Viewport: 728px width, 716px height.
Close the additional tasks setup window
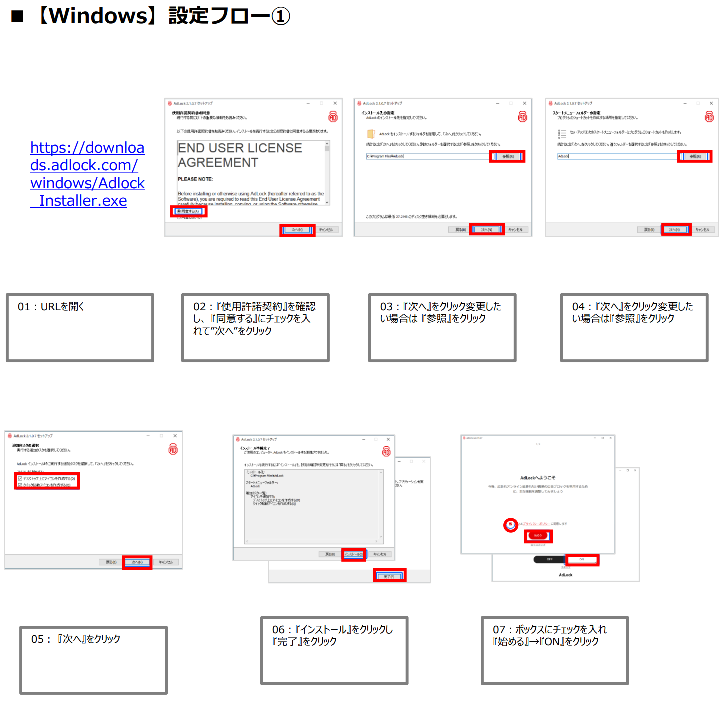tap(175, 436)
